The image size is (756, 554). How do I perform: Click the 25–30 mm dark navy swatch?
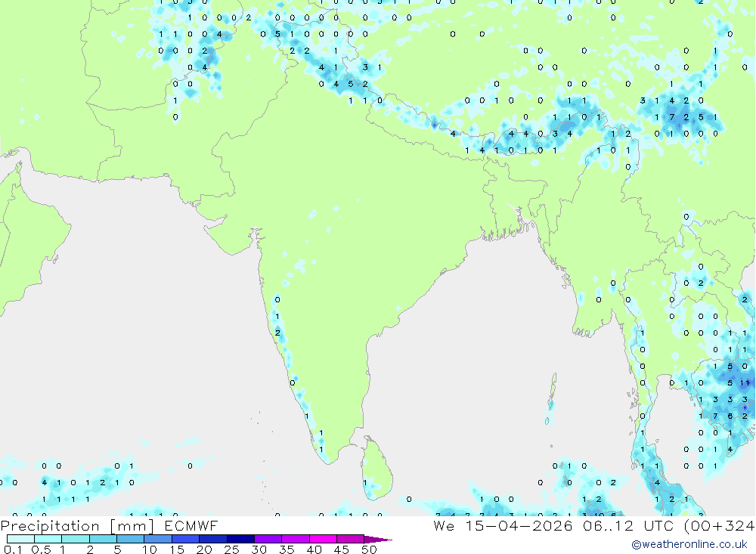point(240,539)
